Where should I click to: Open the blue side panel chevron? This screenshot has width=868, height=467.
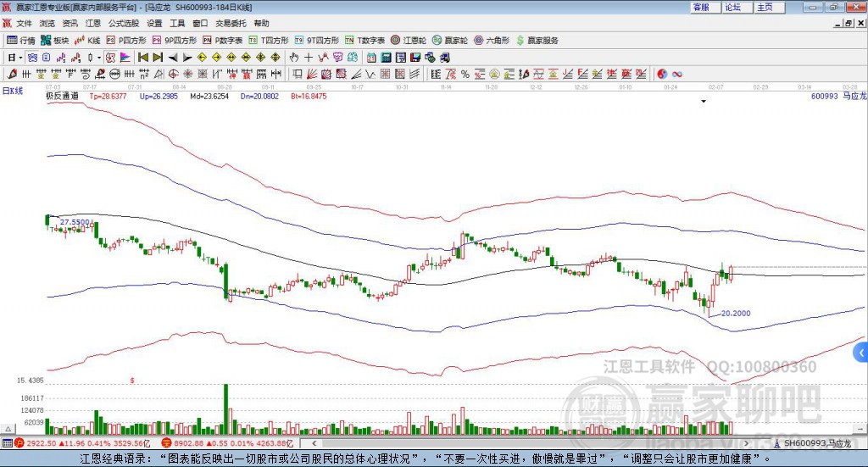coord(861,353)
